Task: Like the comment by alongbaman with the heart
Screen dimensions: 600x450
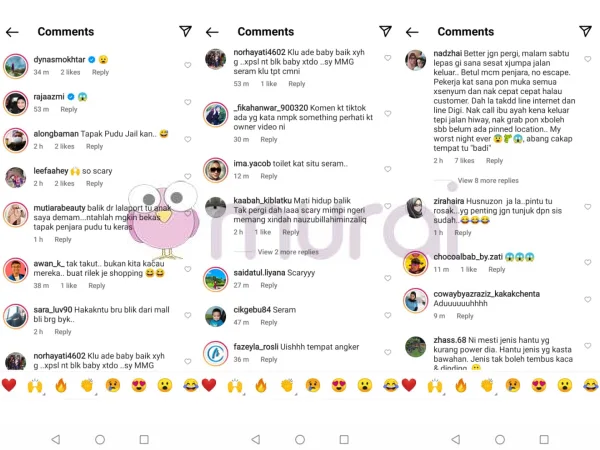Action: [x=188, y=139]
